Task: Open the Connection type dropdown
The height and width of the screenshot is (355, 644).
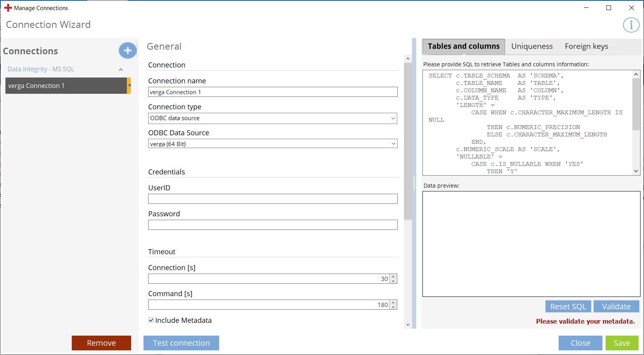Action: tap(272, 118)
